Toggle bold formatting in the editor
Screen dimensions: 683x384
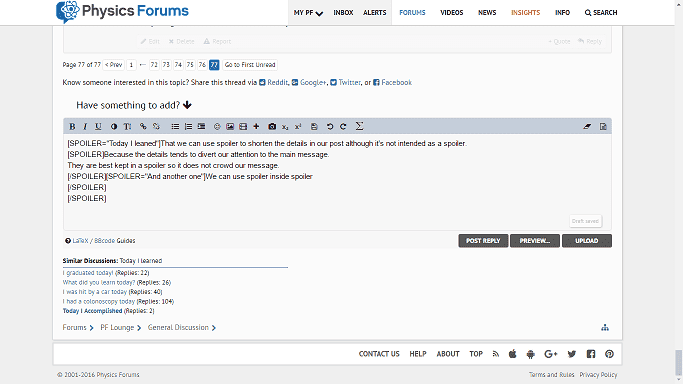point(72,127)
